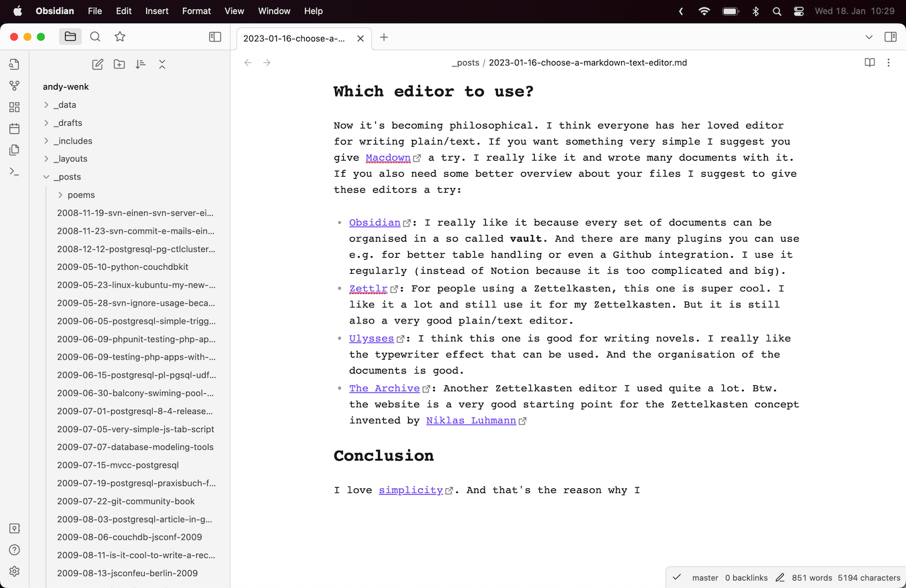This screenshot has width=906, height=588.
Task: Open Obsidian settings gear icon
Action: [14, 571]
